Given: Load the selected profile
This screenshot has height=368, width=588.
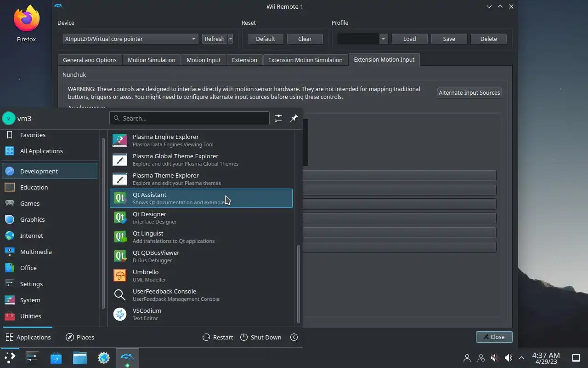Looking at the screenshot, I should pyautogui.click(x=410, y=39).
